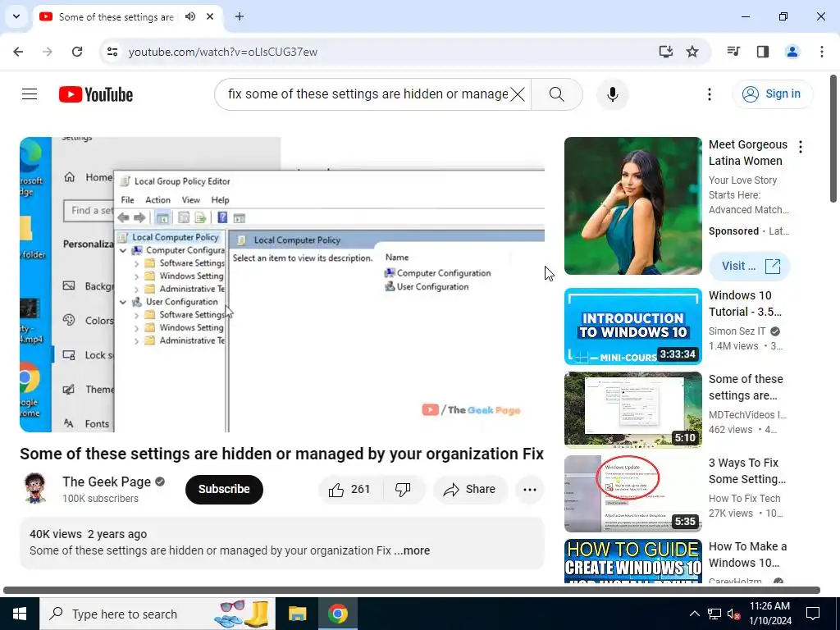Open ad options three-dot menu on sponsored card
Image resolution: width=840 pixels, height=630 pixels.
pyautogui.click(x=801, y=147)
